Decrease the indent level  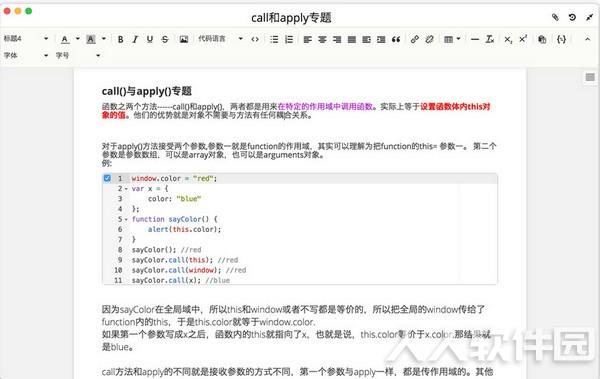click(x=367, y=39)
